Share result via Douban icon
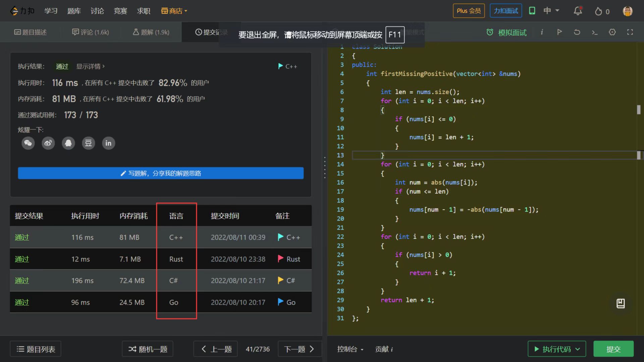The height and width of the screenshot is (362, 644). pyautogui.click(x=88, y=143)
